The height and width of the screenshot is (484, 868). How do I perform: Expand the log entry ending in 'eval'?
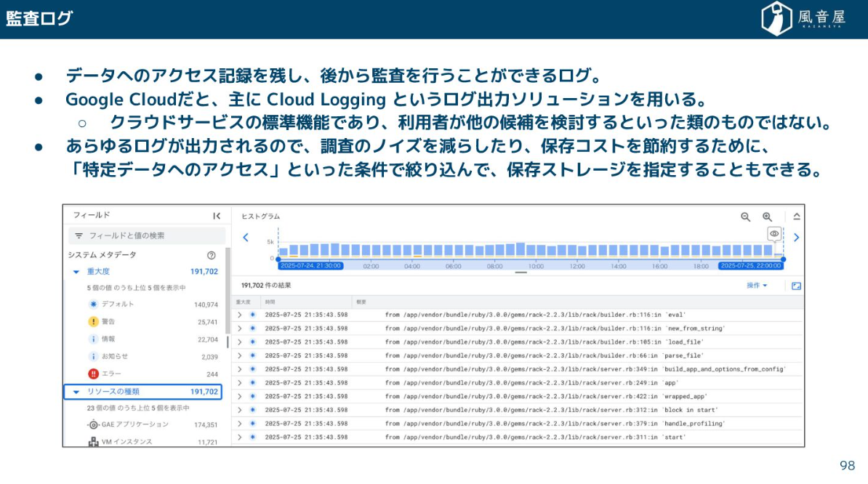(239, 315)
